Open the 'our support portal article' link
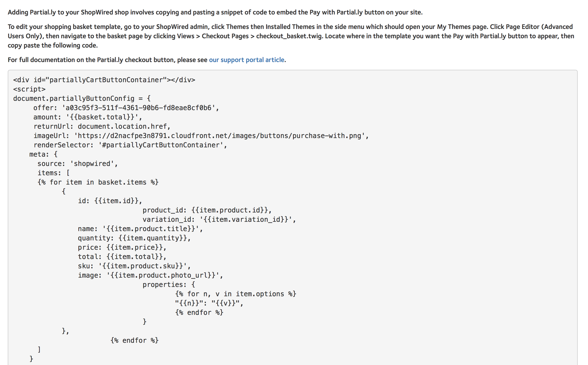This screenshot has width=588, height=365. click(246, 60)
